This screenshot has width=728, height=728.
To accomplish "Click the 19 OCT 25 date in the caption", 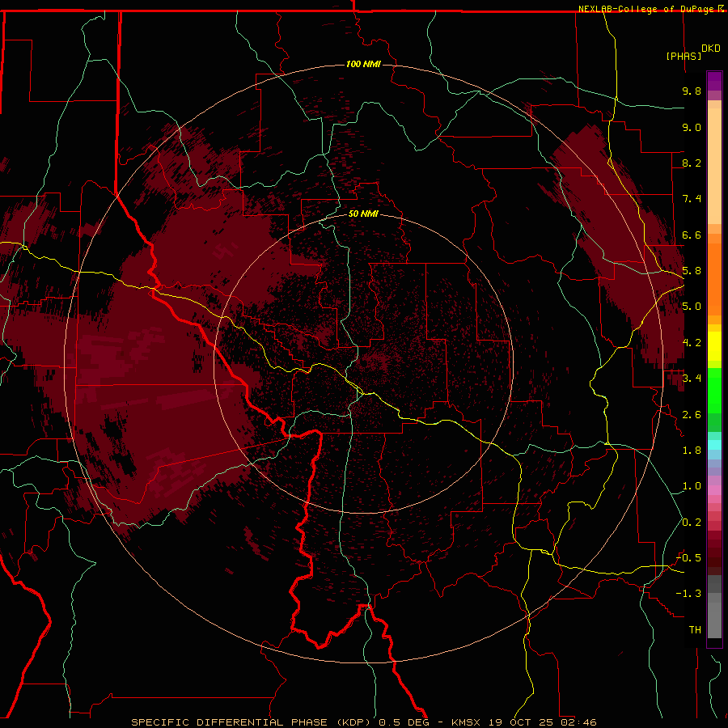I will tap(523, 722).
